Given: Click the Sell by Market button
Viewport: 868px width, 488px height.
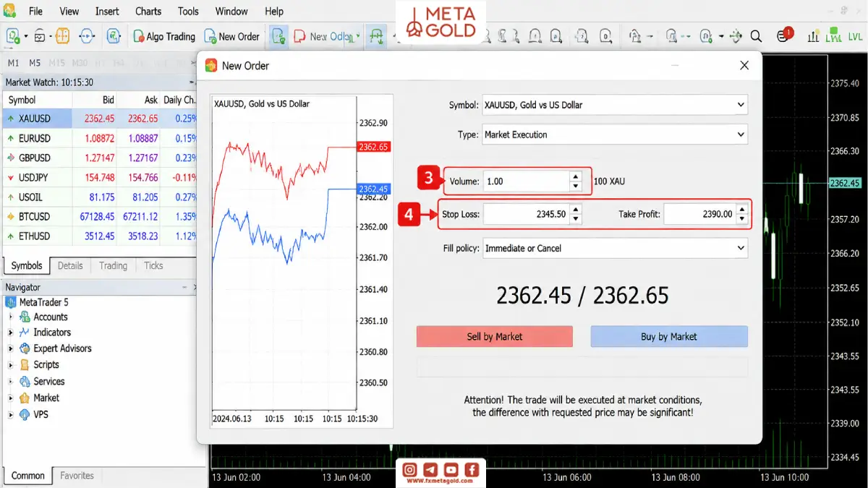Looking at the screenshot, I should pyautogui.click(x=495, y=336).
